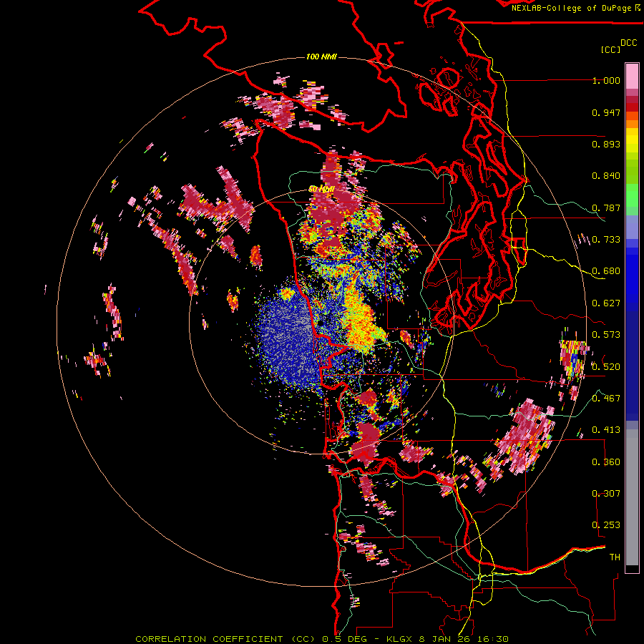Image resolution: width=644 pixels, height=644 pixels.
Task: Pick the orange legend swatch
Action: click(x=632, y=124)
